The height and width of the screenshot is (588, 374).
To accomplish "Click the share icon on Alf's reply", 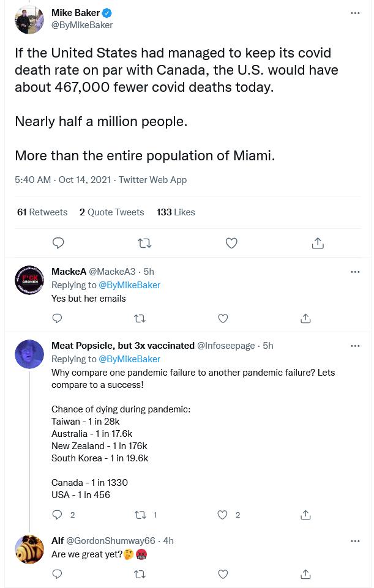I will (305, 574).
